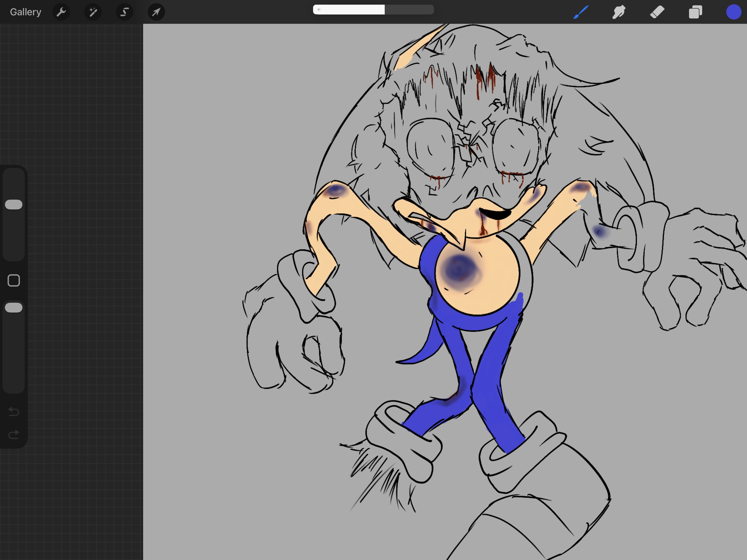
Task: Click the brush opacity slider handle
Action: 14,308
